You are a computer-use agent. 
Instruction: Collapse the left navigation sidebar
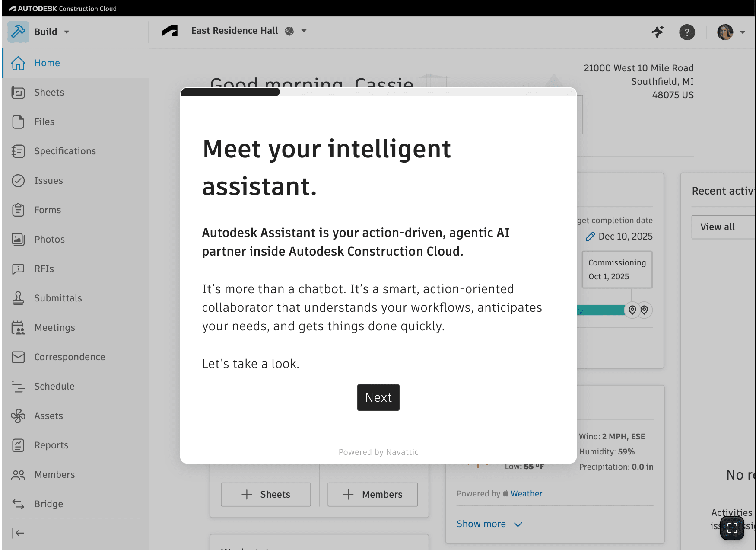(x=18, y=533)
